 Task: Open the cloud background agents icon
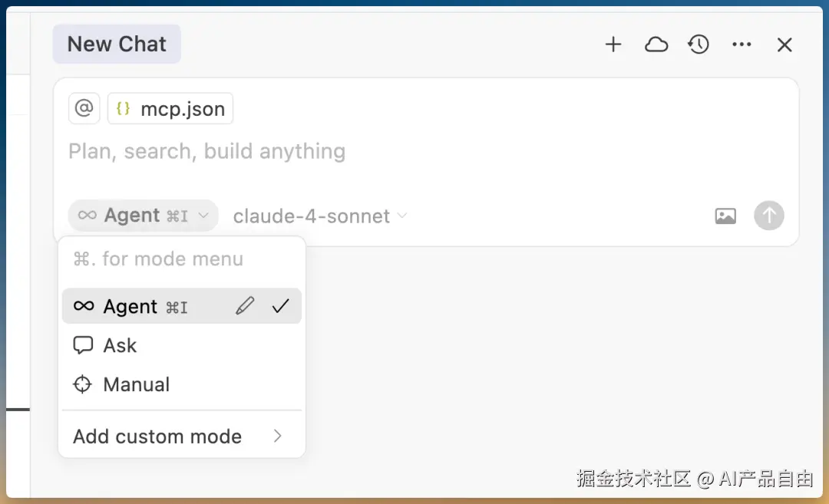pyautogui.click(x=656, y=44)
